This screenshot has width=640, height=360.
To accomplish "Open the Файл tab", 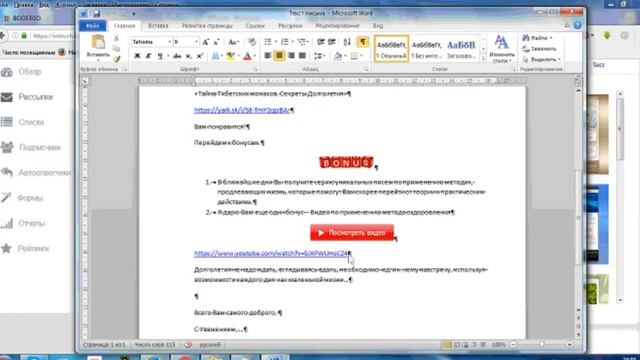I will [x=93, y=26].
